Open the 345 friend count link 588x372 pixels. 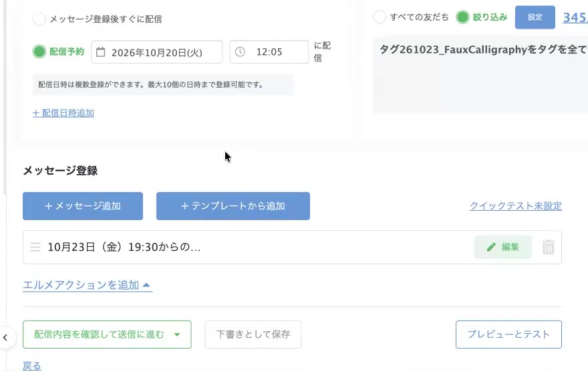tap(575, 17)
